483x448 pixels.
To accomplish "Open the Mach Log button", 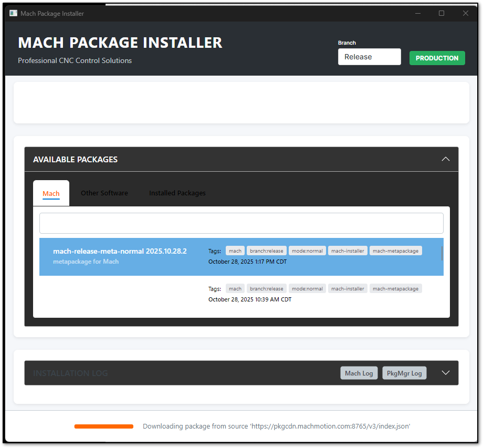I will pos(359,373).
